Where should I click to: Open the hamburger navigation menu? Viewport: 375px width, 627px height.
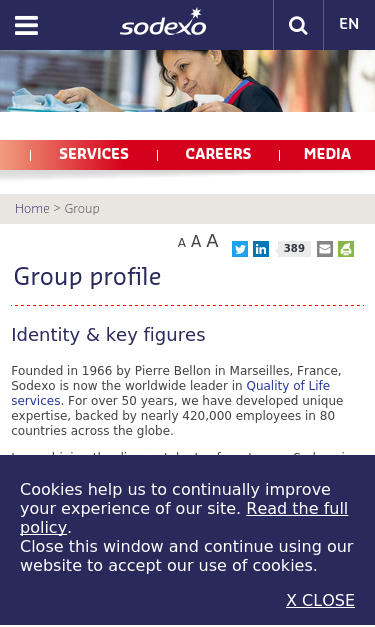[x=26, y=26]
